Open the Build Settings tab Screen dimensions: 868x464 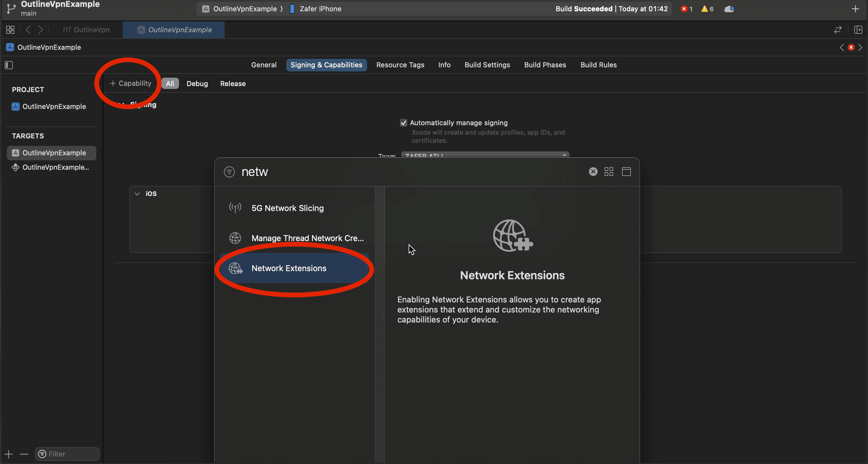coord(487,65)
